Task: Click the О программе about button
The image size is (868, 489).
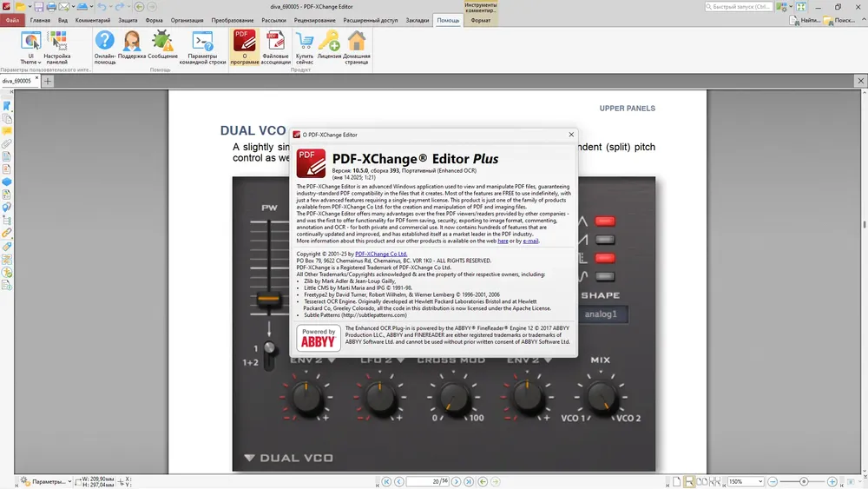Action: [x=244, y=48]
